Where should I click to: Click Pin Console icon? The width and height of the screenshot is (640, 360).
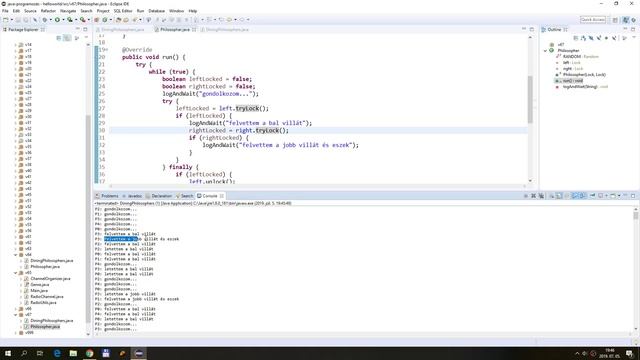pos(593,196)
